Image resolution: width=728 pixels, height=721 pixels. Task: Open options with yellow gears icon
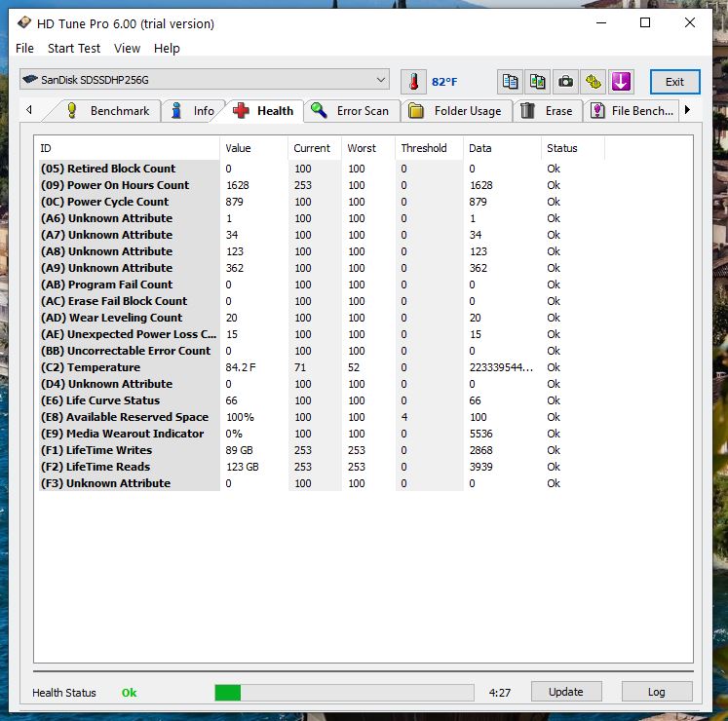[x=593, y=82]
